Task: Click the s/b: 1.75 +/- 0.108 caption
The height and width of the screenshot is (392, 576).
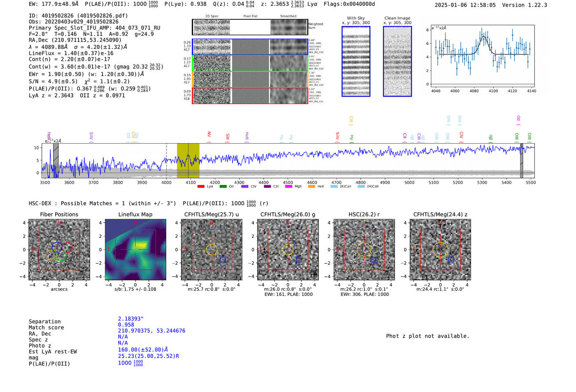Action: 135,289
